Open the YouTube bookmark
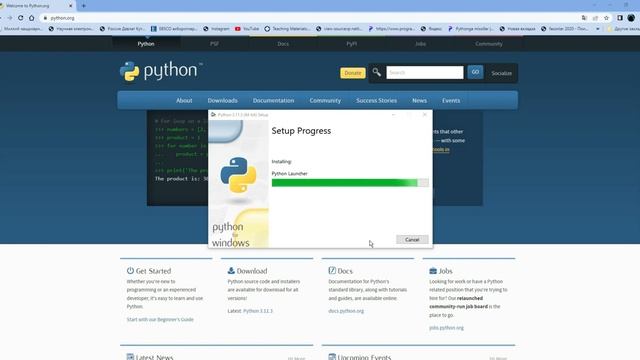The image size is (640, 360). 247,29
